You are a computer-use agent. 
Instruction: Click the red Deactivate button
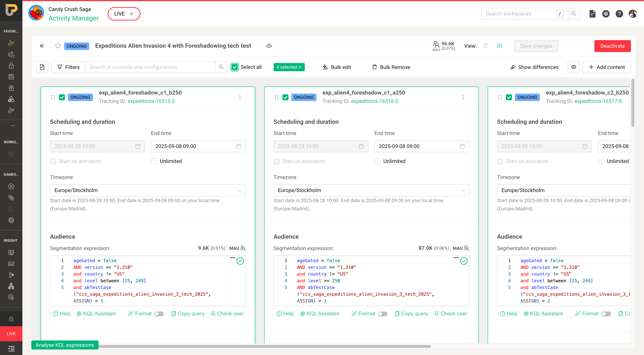pyautogui.click(x=612, y=46)
